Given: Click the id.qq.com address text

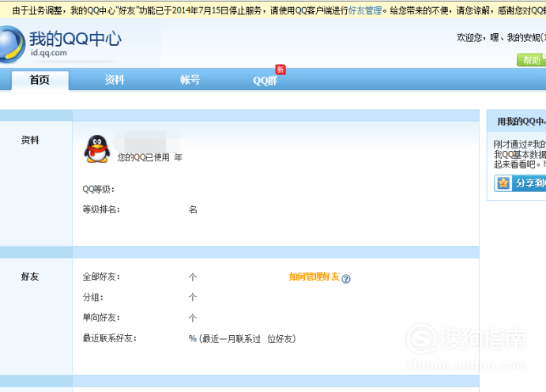Looking at the screenshot, I should (x=49, y=53).
